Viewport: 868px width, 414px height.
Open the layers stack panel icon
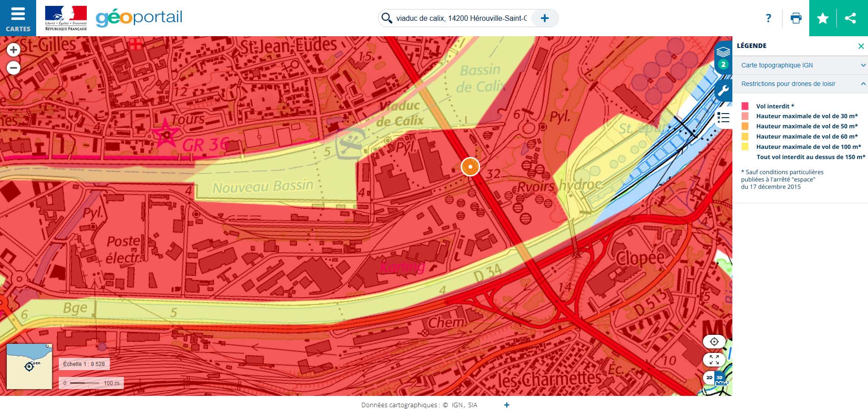coord(723,52)
